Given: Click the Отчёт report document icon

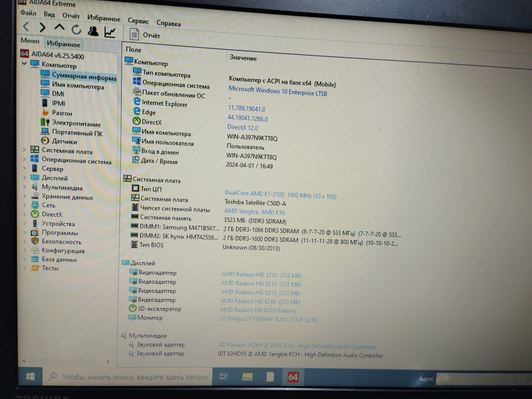Looking at the screenshot, I should coord(134,34).
